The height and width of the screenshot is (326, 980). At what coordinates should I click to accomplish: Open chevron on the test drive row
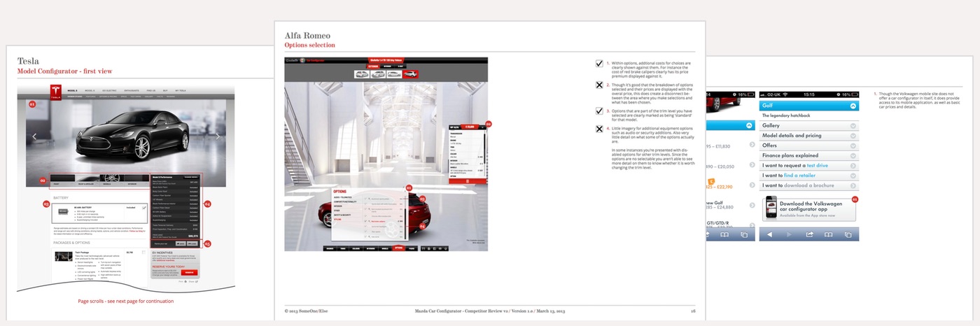pos(853,165)
